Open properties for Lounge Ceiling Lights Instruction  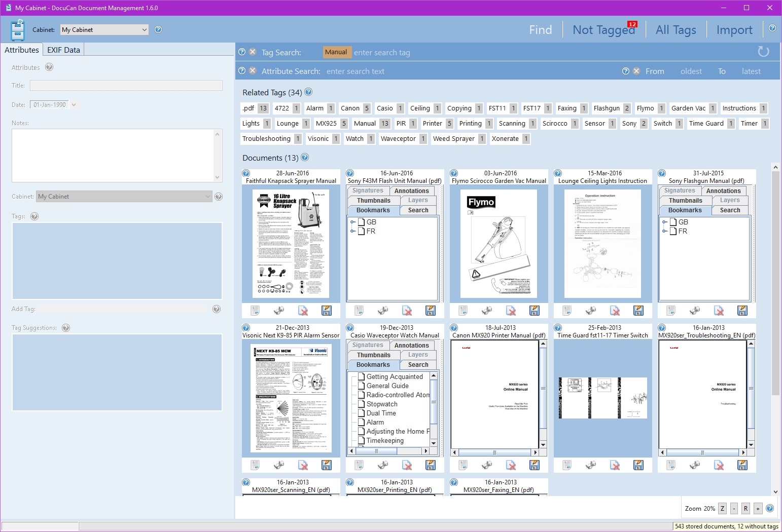[x=567, y=310]
